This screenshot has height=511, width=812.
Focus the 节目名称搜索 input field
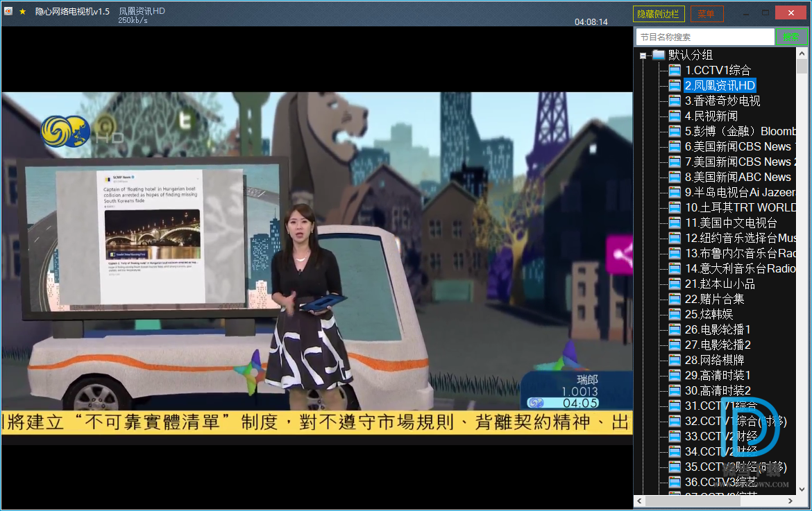tap(705, 37)
